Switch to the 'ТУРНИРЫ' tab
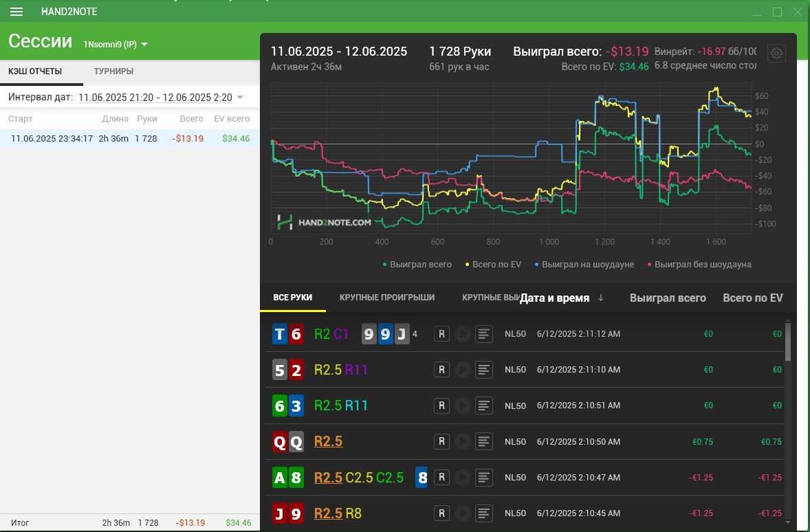810x532 pixels. 113,71
